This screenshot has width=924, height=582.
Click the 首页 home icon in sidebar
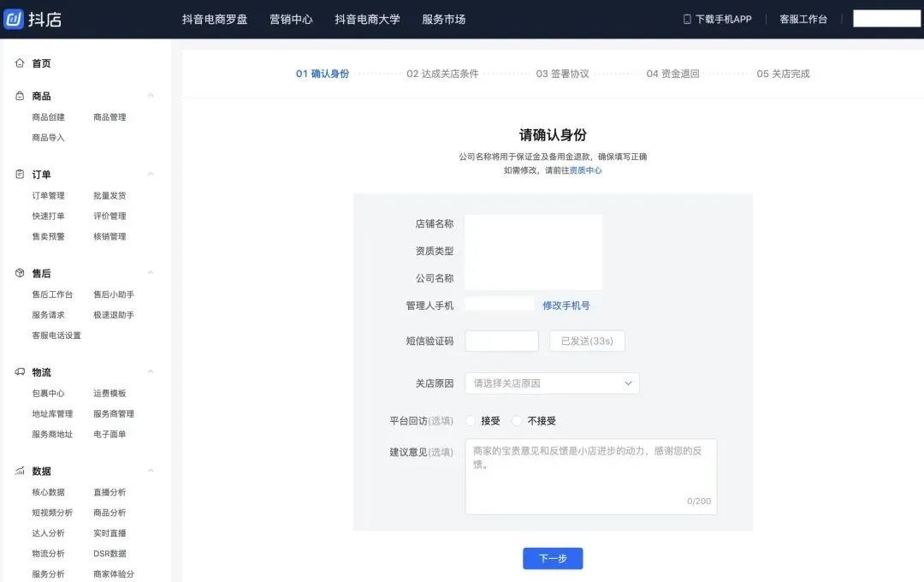click(x=20, y=62)
